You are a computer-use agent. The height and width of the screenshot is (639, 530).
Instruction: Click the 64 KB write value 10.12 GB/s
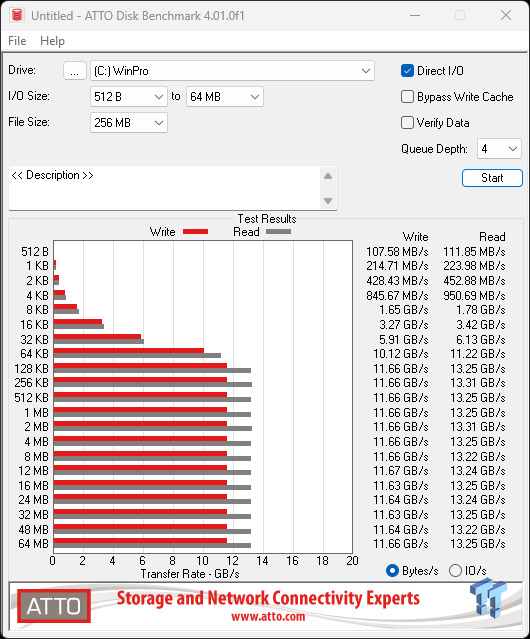pos(400,354)
